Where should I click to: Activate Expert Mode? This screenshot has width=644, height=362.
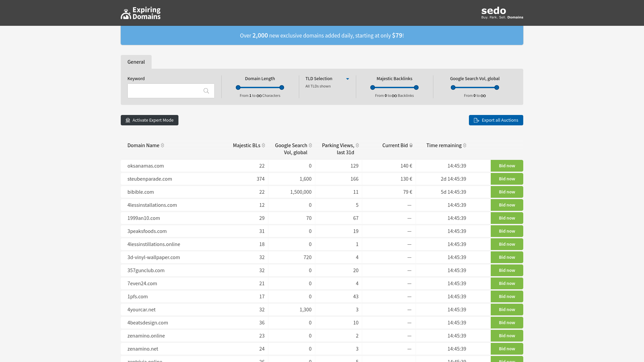[x=150, y=120]
